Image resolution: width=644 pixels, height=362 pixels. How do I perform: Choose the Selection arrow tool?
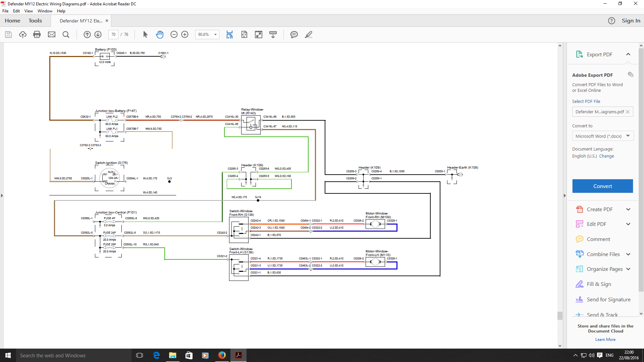(145, 35)
